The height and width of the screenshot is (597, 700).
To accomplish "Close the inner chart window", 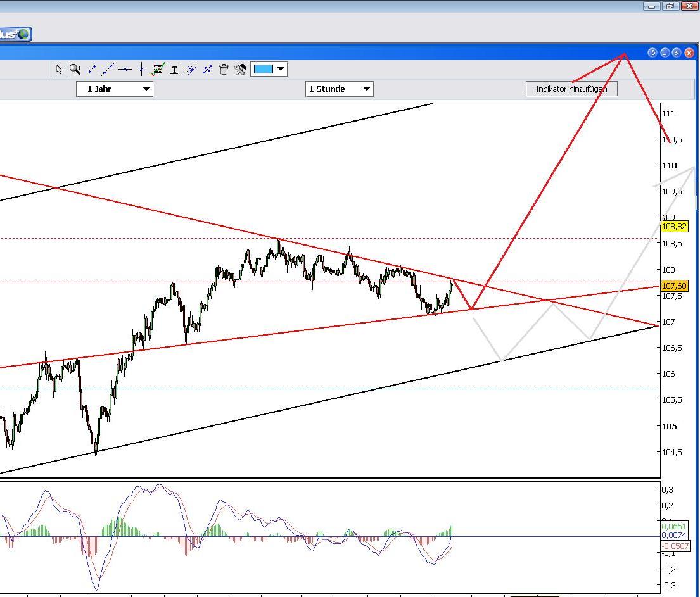I will point(689,53).
